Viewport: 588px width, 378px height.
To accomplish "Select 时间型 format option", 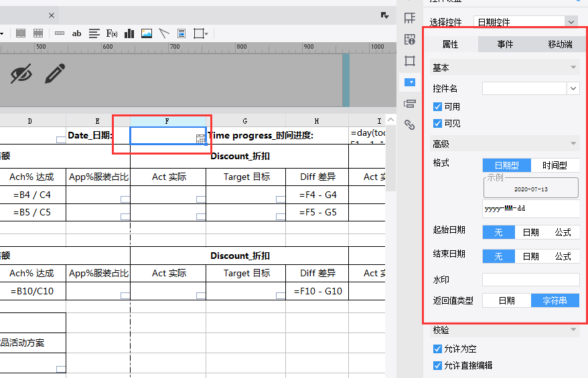I will point(555,165).
